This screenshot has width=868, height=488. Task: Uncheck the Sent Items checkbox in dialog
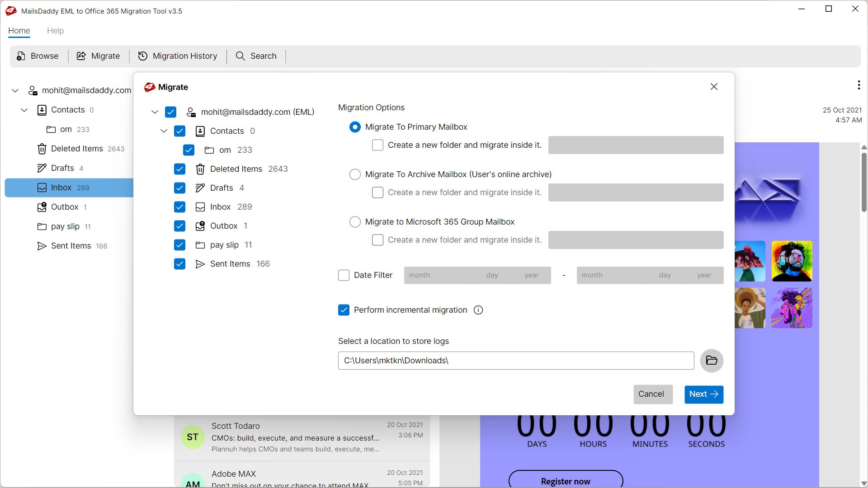179,264
